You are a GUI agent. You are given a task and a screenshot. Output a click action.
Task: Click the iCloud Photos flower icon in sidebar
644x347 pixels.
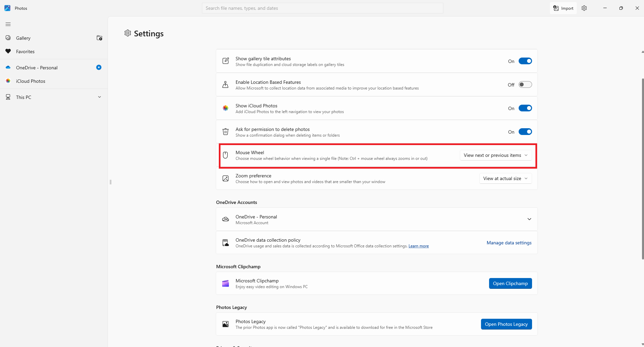(x=8, y=81)
